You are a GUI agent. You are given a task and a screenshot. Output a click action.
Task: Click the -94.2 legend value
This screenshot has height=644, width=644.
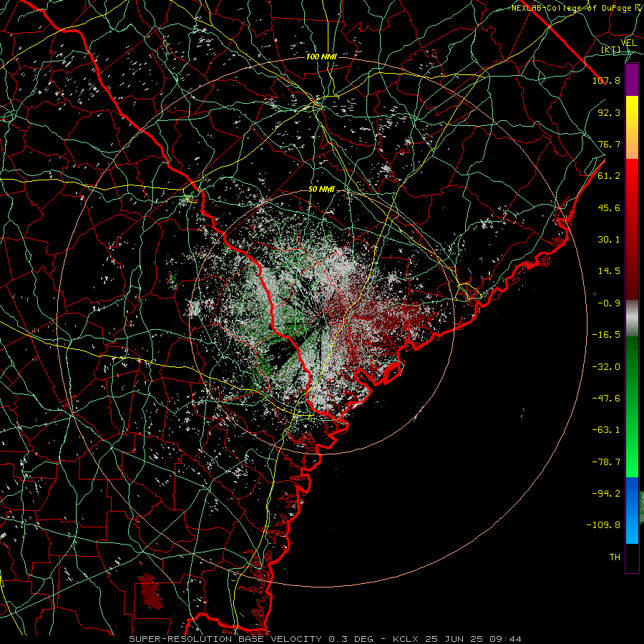click(x=606, y=494)
